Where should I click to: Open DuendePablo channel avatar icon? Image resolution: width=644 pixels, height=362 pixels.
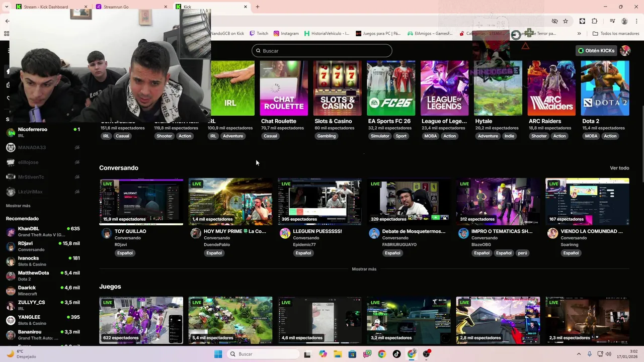196,233
